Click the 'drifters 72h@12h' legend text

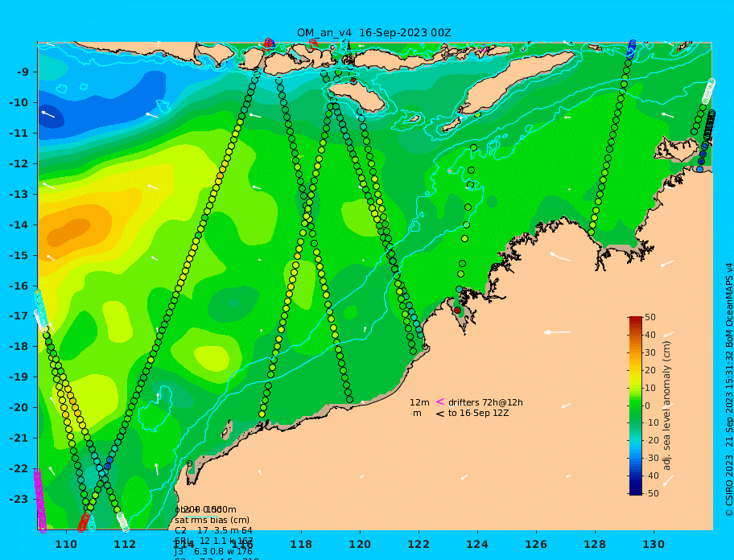485,402
